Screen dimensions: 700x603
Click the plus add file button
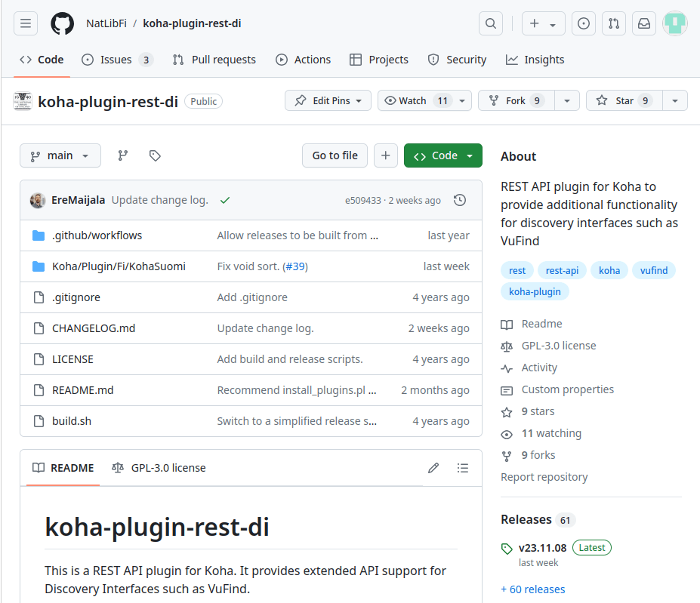[386, 155]
